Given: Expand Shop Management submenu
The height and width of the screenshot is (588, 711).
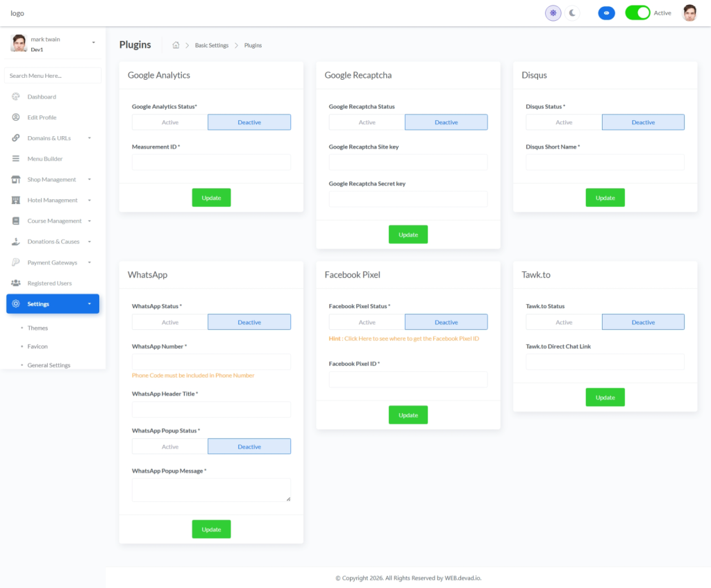Looking at the screenshot, I should coord(52,180).
